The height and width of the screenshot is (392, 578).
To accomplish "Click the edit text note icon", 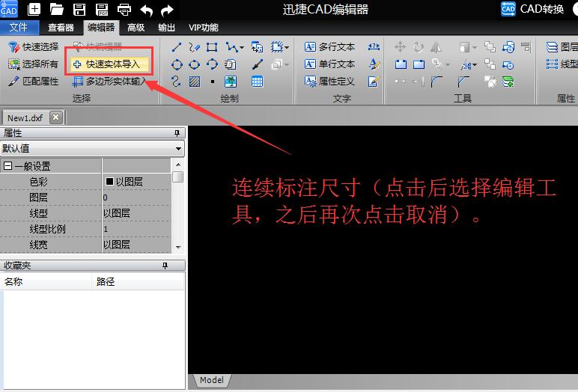I will [374, 82].
